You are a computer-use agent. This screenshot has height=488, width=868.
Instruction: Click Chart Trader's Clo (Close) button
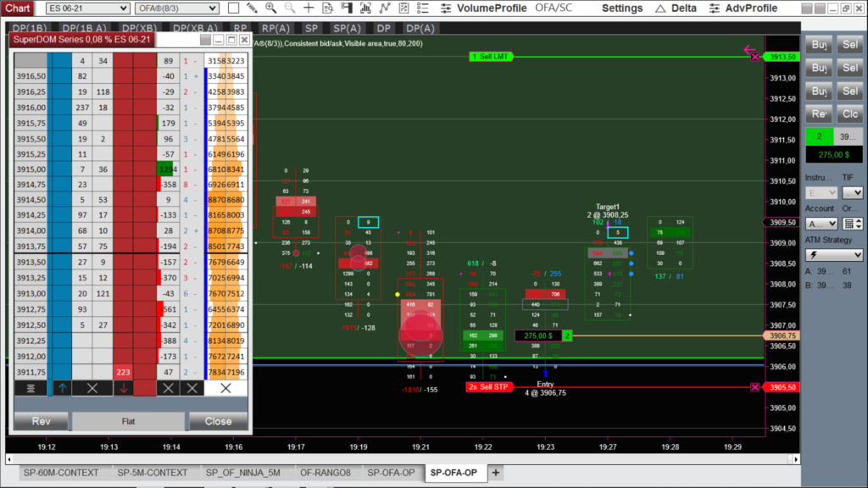pyautogui.click(x=849, y=114)
